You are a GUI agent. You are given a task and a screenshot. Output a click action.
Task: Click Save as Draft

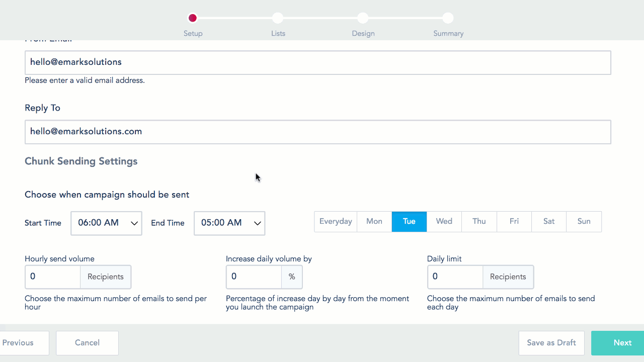(551, 343)
